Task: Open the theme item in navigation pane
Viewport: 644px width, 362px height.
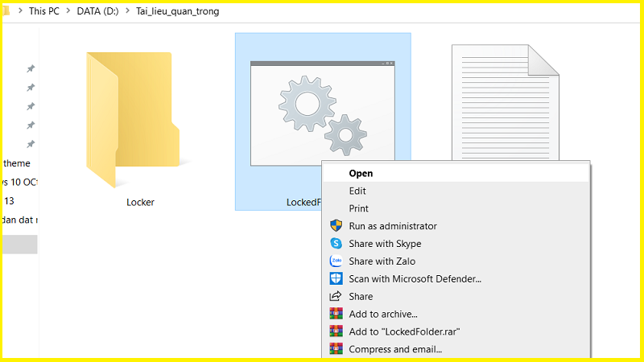Action: (x=17, y=163)
